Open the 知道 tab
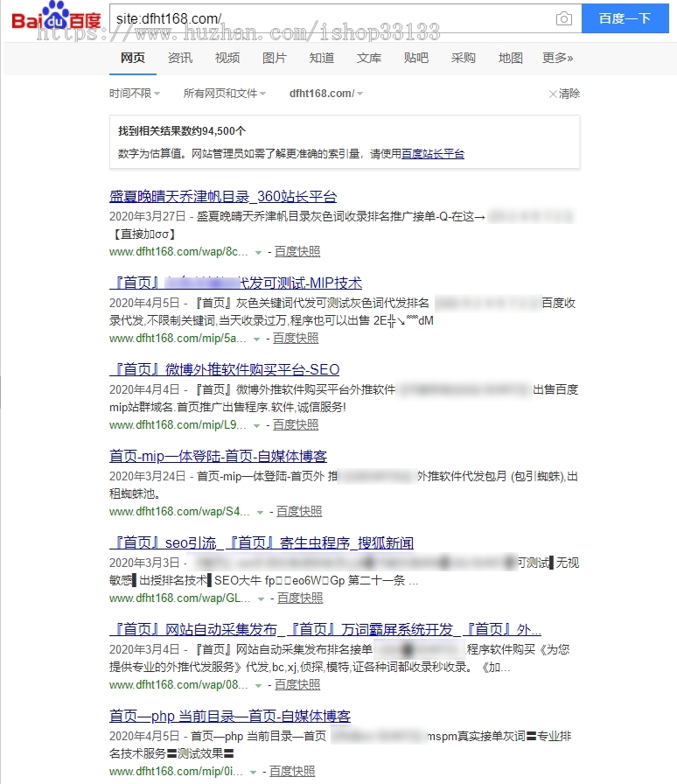 [322, 58]
